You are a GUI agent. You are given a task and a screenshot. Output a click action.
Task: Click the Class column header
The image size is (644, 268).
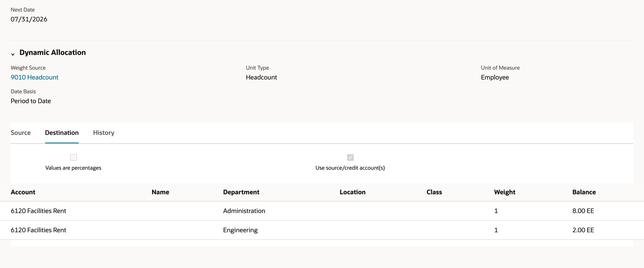coord(434,192)
